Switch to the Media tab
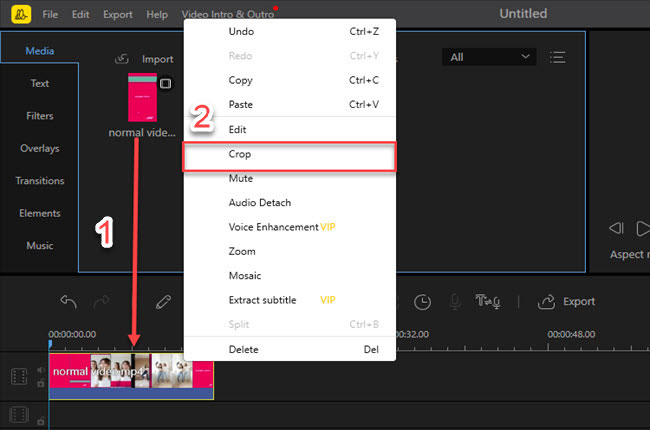Image resolution: width=650 pixels, height=430 pixels. pyautogui.click(x=40, y=51)
